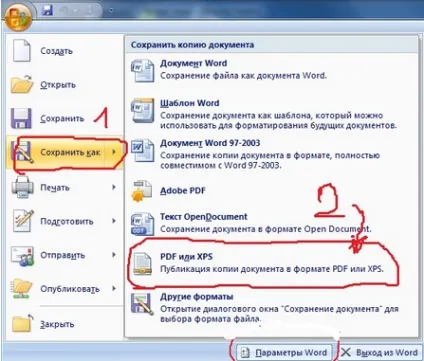Image resolution: width=424 pixels, height=361 pixels.
Task: Open the Customize Quick Access Toolbar dropdown arrow
Action: pyautogui.click(x=111, y=11)
